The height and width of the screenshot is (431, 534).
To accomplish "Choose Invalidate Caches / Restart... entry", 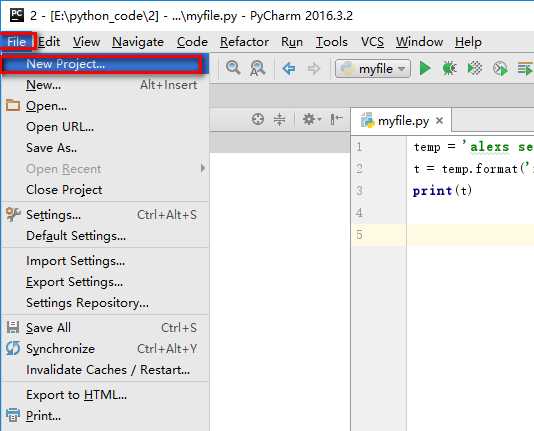I will [105, 370].
